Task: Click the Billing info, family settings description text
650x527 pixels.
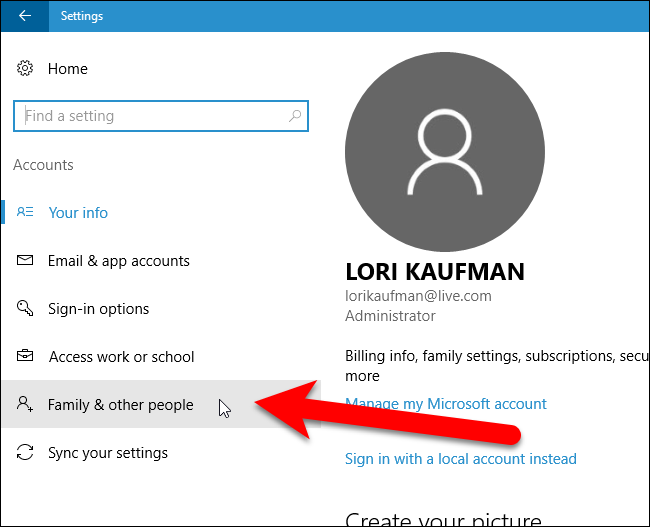Action: 497,366
